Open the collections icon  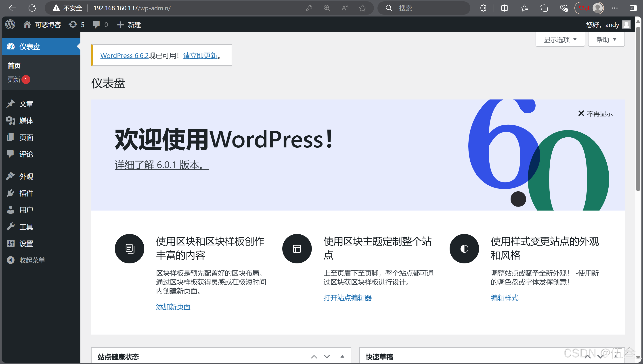[544, 8]
